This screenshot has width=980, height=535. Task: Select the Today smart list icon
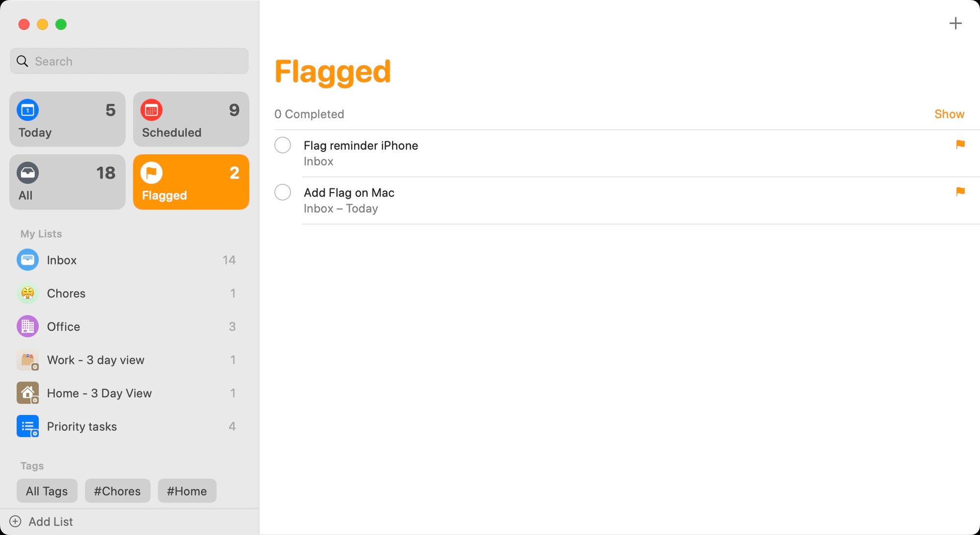pyautogui.click(x=27, y=109)
